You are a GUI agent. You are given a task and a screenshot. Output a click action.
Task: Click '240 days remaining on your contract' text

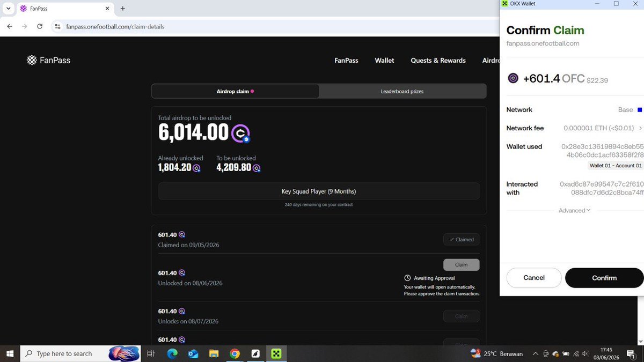point(319,205)
